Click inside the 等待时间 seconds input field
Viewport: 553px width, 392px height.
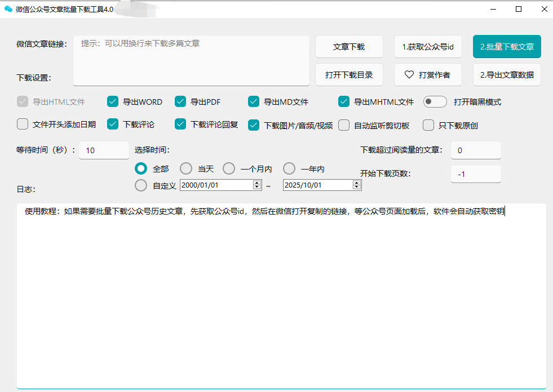[x=103, y=150]
